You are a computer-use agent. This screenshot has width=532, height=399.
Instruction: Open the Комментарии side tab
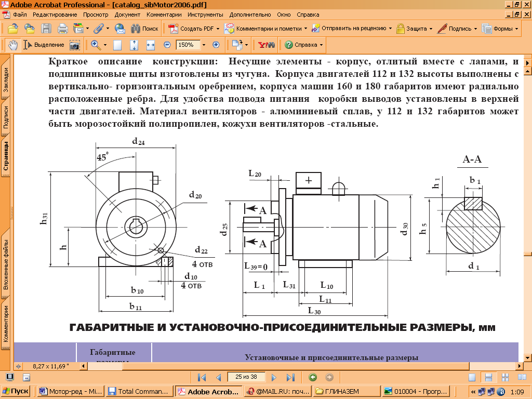6,324
